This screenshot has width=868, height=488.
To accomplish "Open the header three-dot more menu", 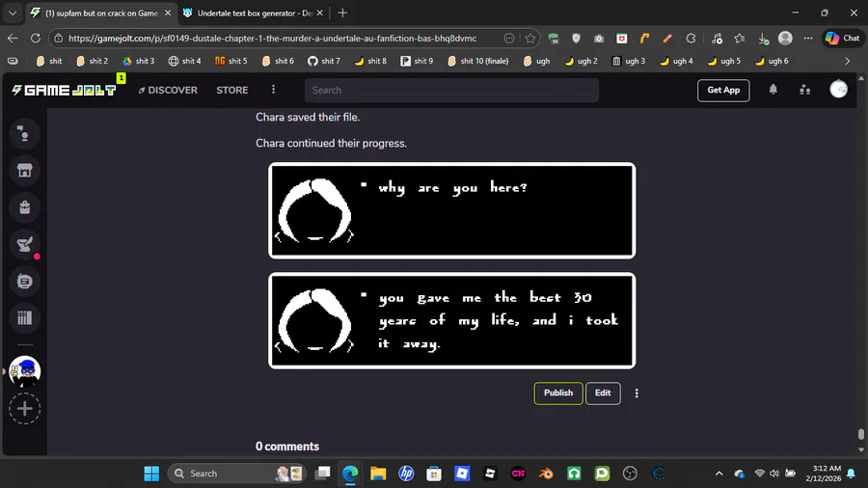I will click(273, 90).
